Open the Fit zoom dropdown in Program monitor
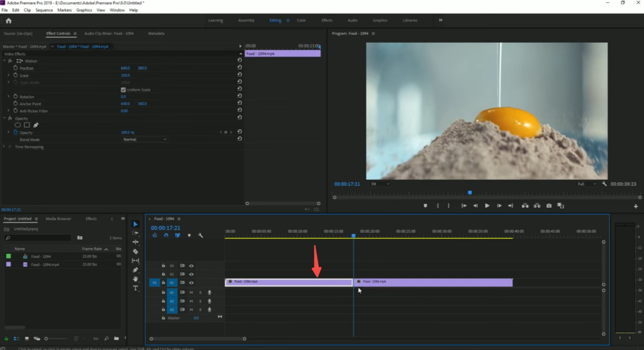This screenshot has height=350, width=644. pyautogui.click(x=380, y=184)
